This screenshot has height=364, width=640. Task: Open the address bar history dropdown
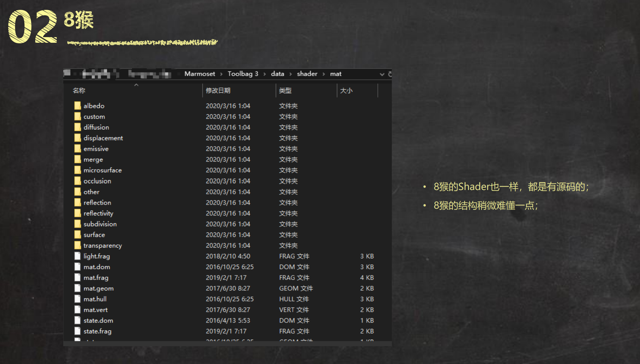382,74
